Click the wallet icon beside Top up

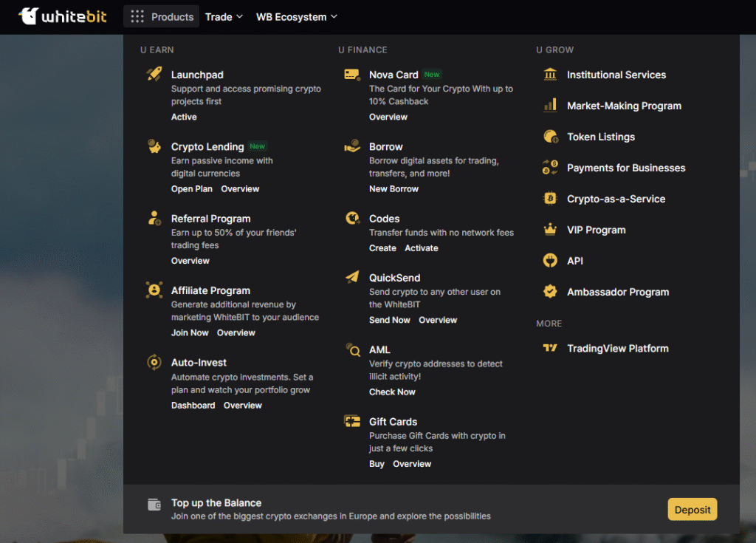[x=154, y=505]
